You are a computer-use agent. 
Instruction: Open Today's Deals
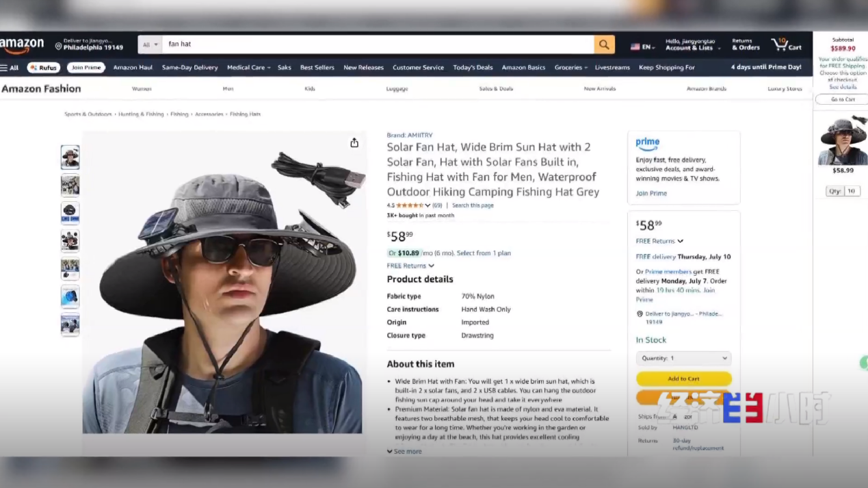pos(473,68)
